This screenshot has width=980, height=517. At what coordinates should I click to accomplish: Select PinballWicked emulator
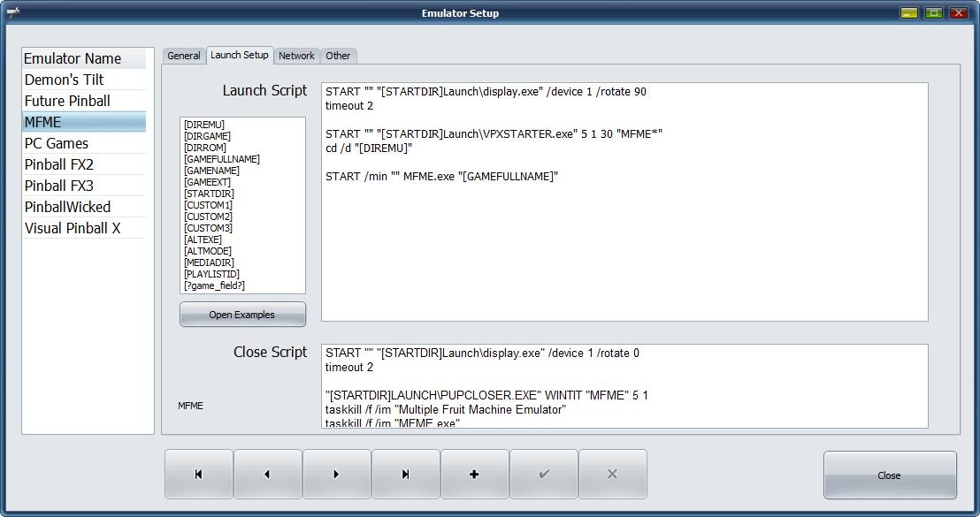[84, 208]
